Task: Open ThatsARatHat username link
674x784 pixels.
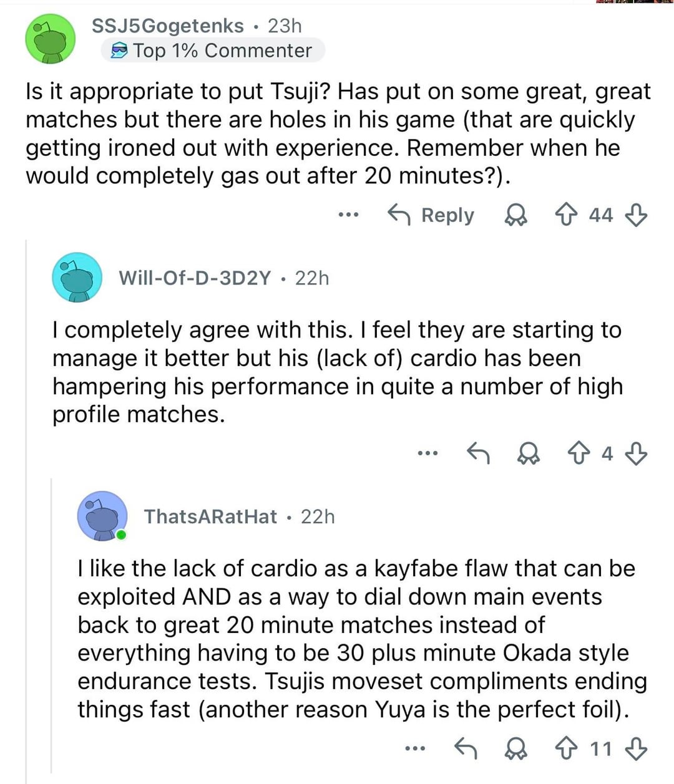Action: 210,516
